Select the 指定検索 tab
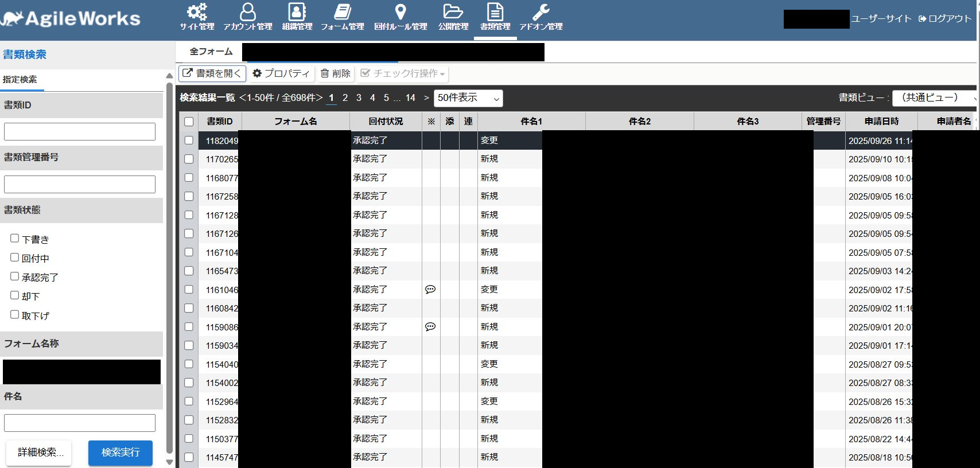The height and width of the screenshot is (468, 980). point(22,80)
